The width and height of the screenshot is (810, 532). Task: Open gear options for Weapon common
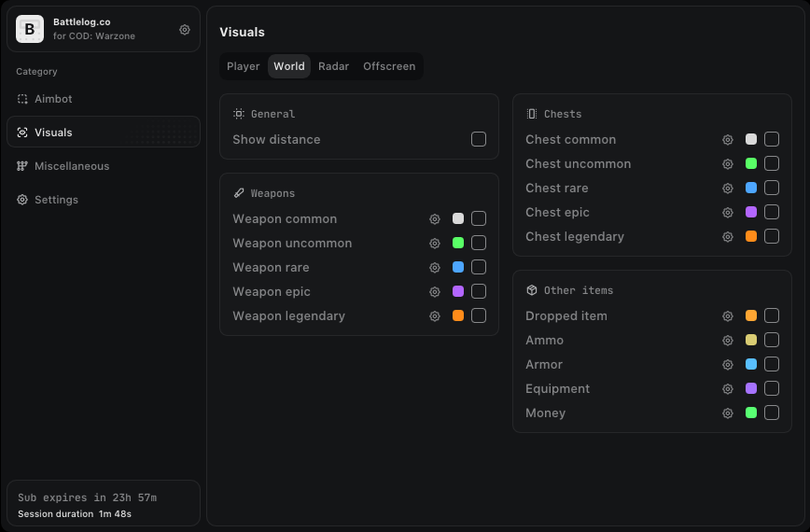tap(435, 219)
